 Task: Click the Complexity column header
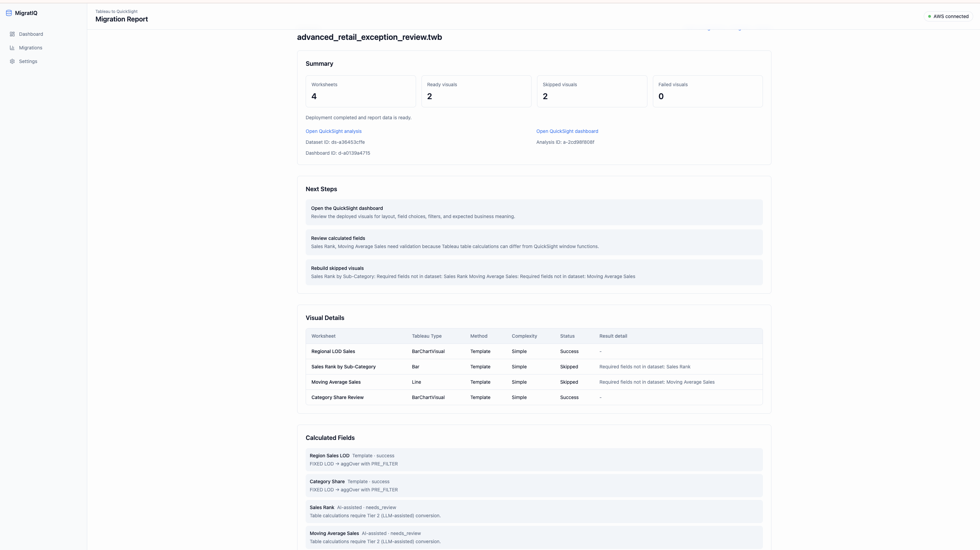click(524, 336)
